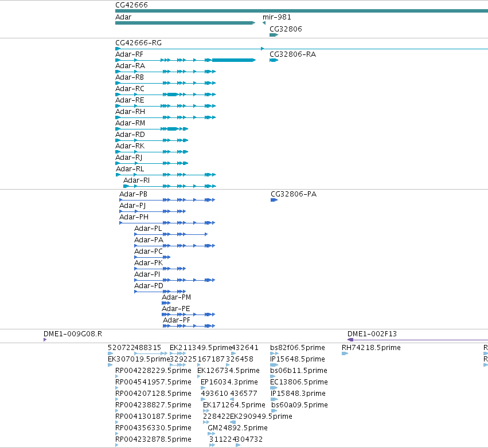Click the EC13806.5prime EST label
This screenshot has width=488, height=448.
[x=299, y=382]
